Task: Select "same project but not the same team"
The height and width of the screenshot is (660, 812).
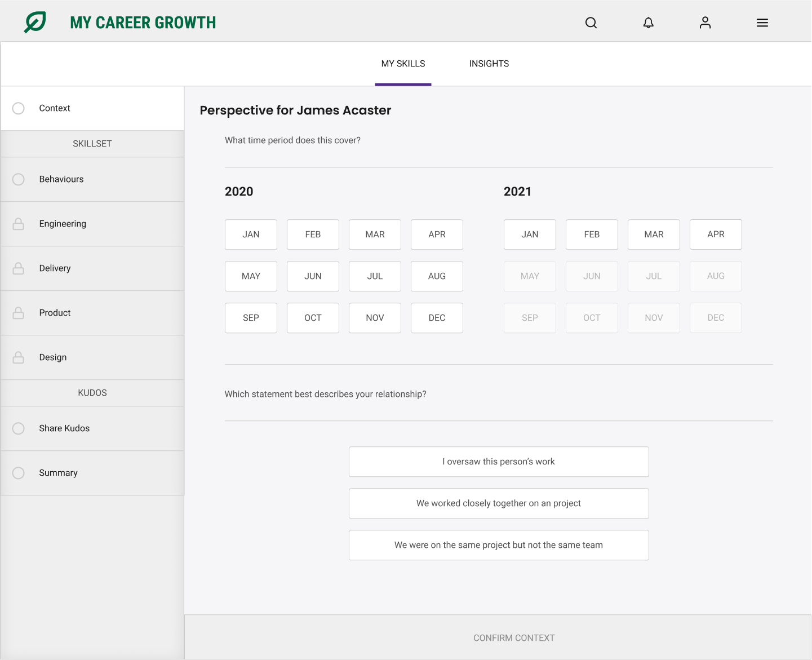Action: point(499,545)
